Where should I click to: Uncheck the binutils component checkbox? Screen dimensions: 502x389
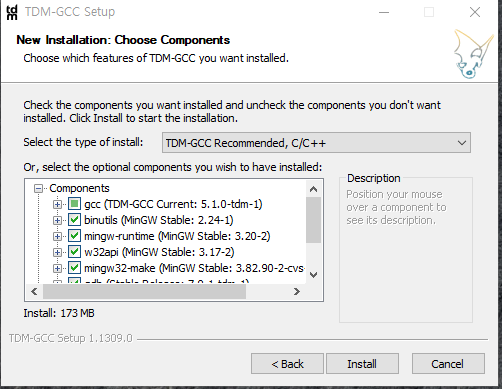(74, 220)
